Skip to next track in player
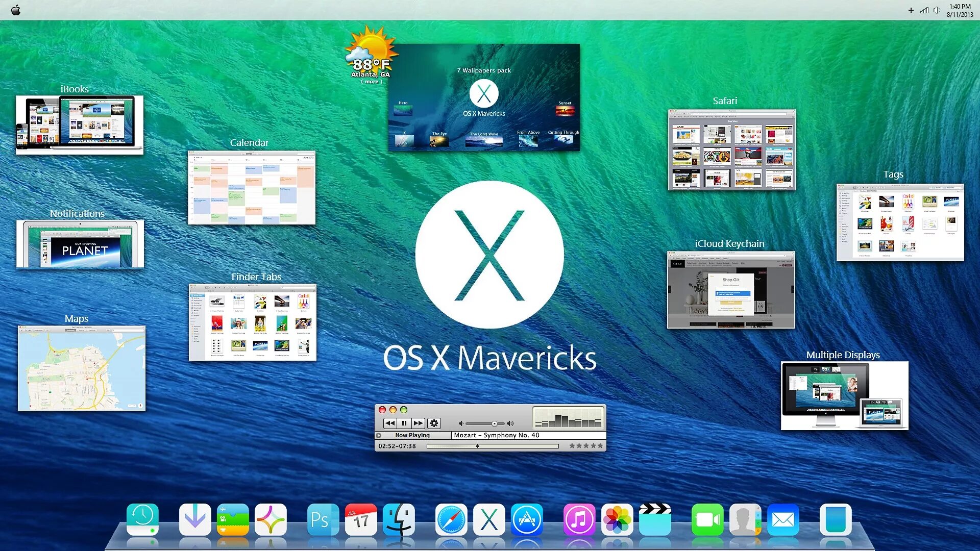The height and width of the screenshot is (551, 980). click(419, 423)
